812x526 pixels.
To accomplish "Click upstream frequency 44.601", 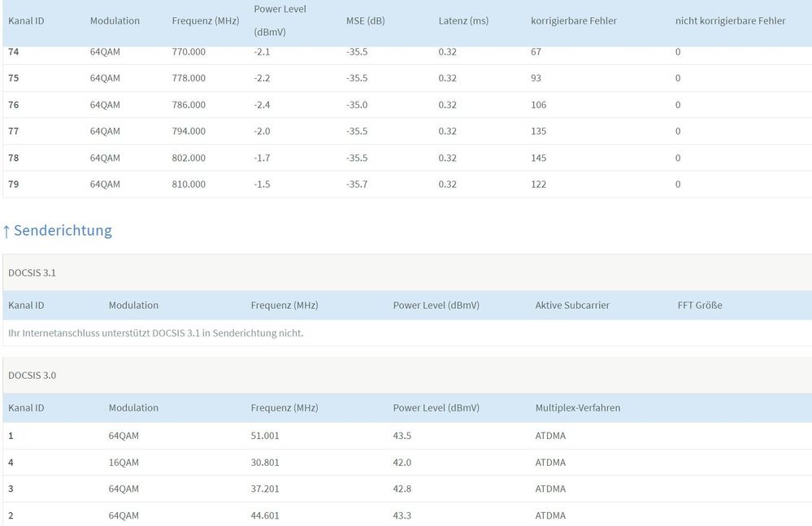I will [x=265, y=515].
